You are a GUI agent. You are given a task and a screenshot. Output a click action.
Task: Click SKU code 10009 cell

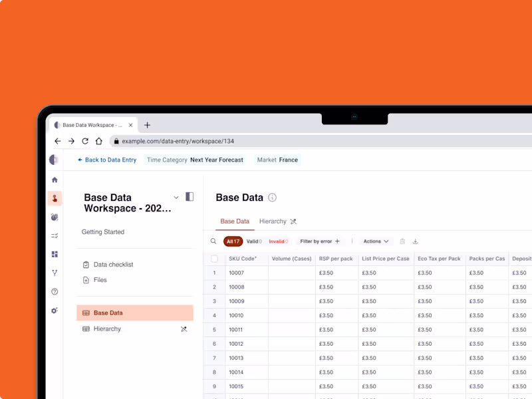click(247, 301)
